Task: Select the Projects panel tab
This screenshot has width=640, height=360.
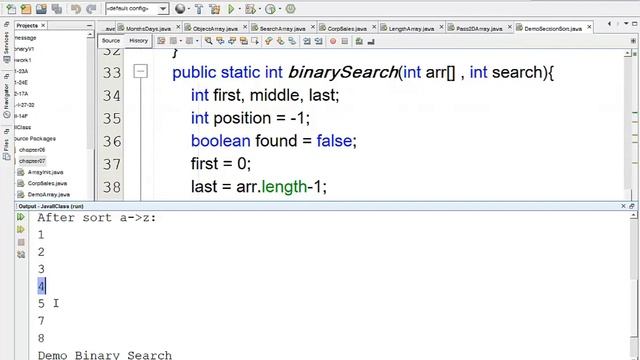Action: tap(27, 25)
